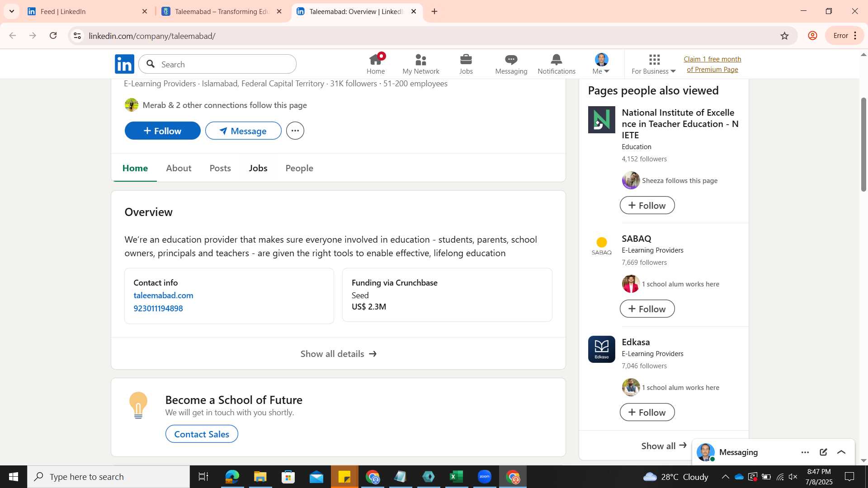Click the Edkasa logo thumbnail
This screenshot has height=488, width=868.
pyautogui.click(x=601, y=349)
